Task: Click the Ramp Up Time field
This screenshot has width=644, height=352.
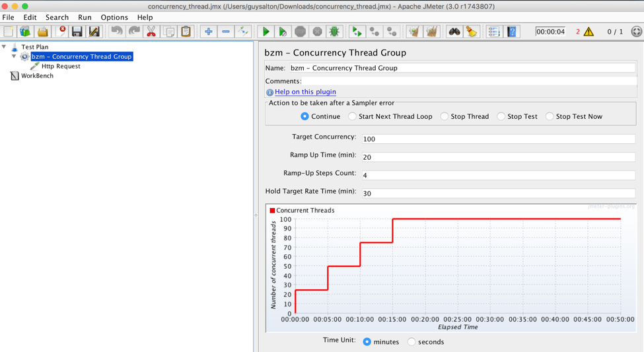Action: (499, 157)
